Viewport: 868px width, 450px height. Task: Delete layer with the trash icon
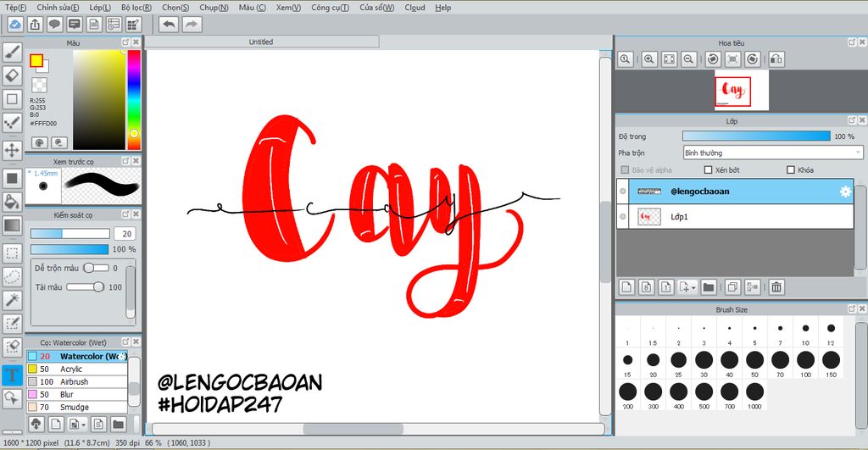pos(776,286)
